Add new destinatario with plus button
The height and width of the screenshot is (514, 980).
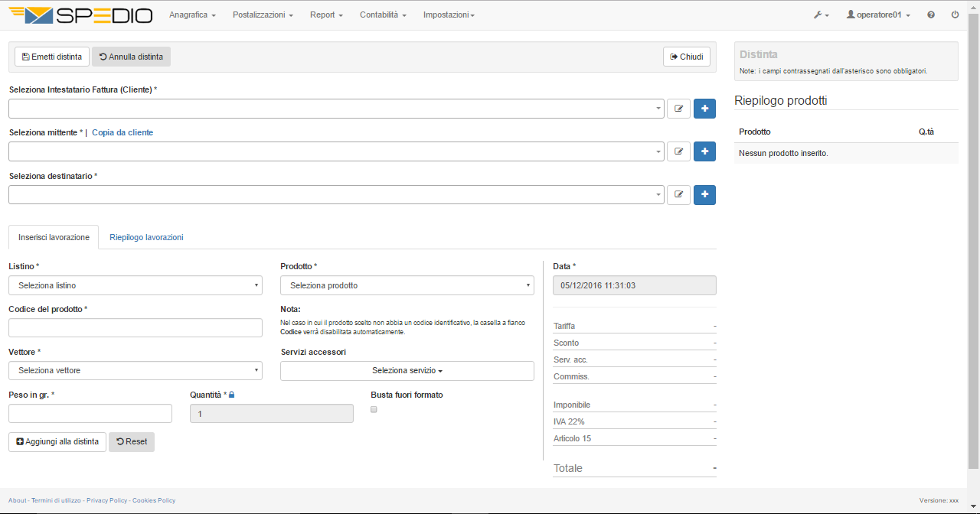point(704,194)
